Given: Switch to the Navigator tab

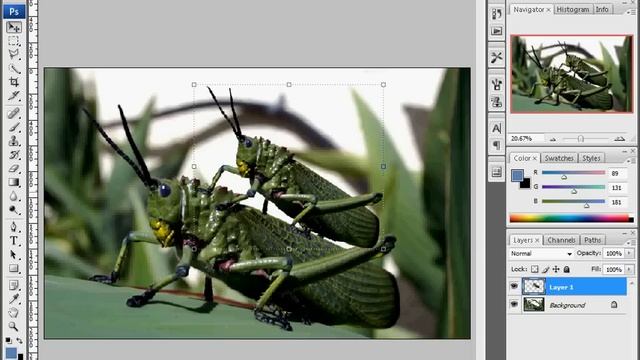Looking at the screenshot, I should (x=532, y=9).
